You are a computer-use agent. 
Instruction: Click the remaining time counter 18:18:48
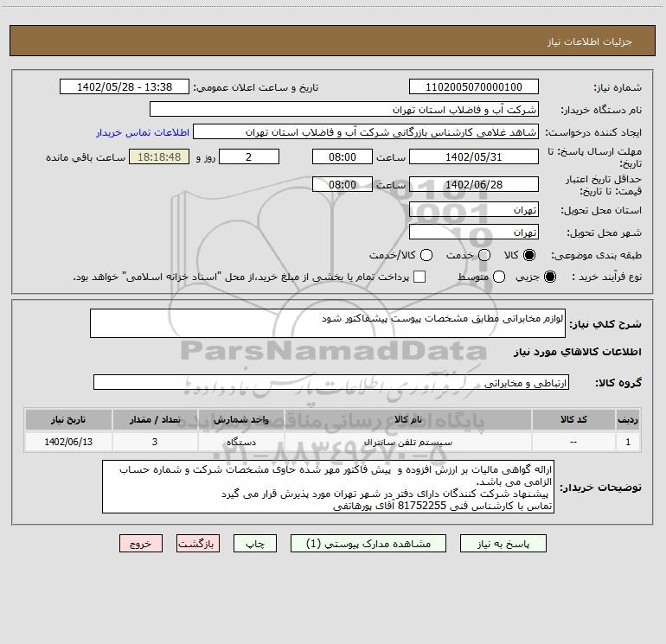pos(159,156)
